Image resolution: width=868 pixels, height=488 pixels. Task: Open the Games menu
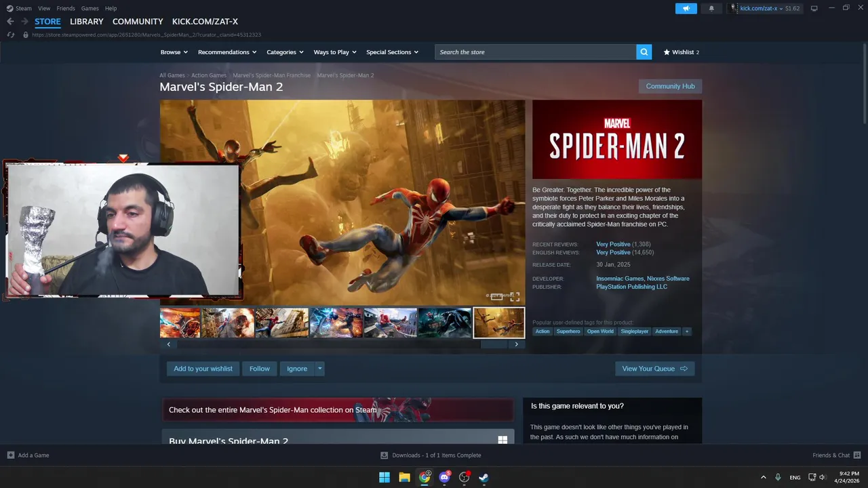(90, 8)
